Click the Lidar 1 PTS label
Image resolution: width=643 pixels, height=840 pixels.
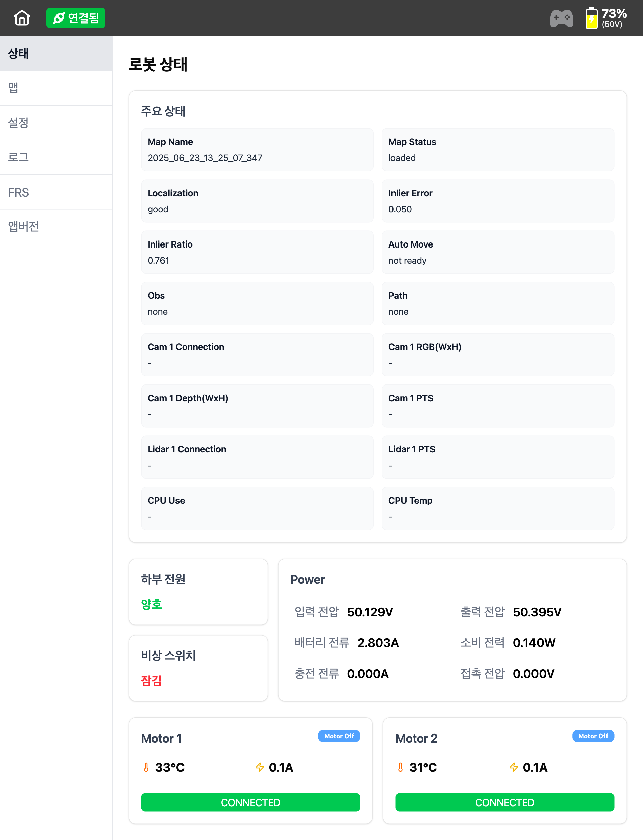pos(412,449)
